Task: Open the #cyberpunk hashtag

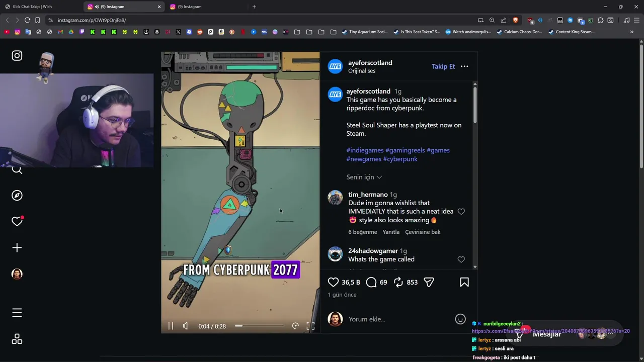Action: pyautogui.click(x=400, y=159)
